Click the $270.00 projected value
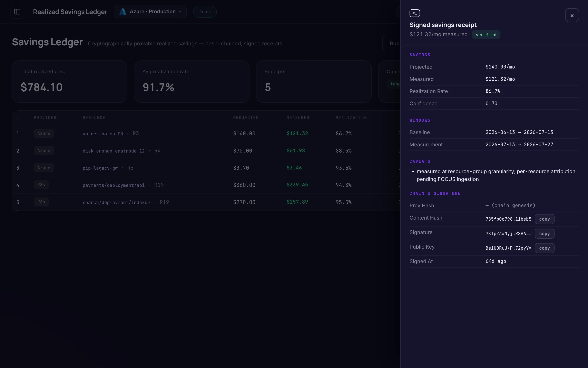Viewport: 588px width, 368px height. (x=244, y=202)
